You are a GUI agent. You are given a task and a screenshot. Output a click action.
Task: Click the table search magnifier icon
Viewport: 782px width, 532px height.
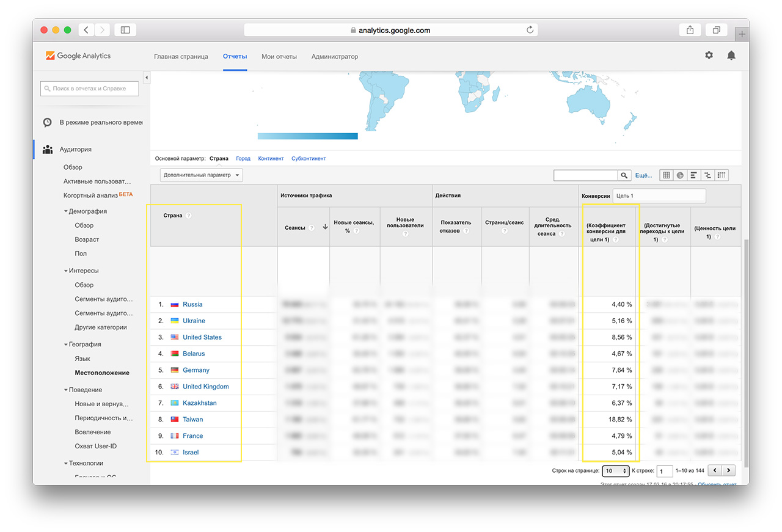click(x=624, y=175)
